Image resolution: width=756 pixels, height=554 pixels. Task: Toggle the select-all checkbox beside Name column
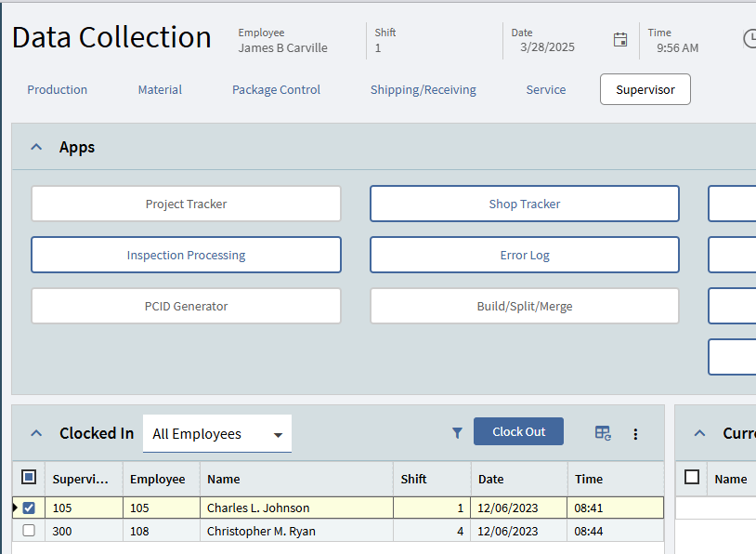pyautogui.click(x=692, y=477)
